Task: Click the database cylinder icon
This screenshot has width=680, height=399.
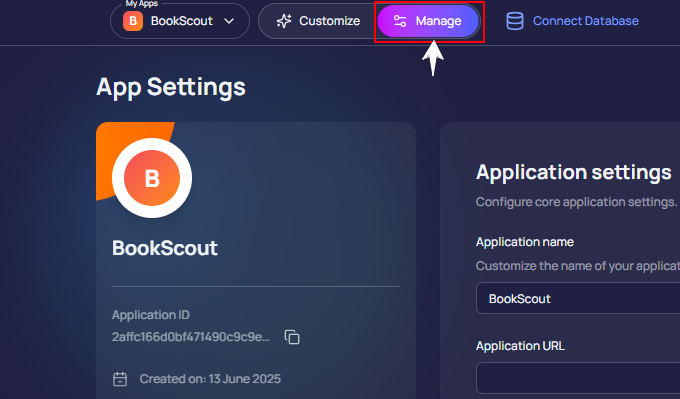Action: click(515, 21)
